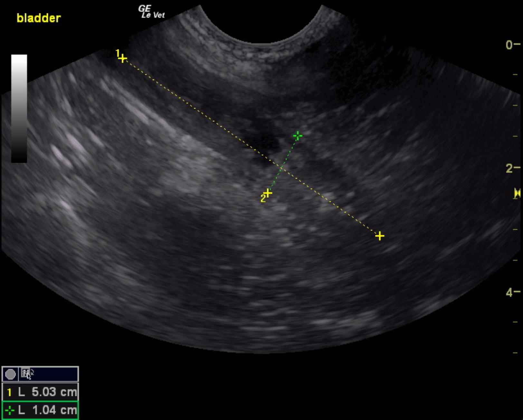This screenshot has width=523, height=420.
Task: Click the 2 cm depth scale mark
Action: click(509, 168)
